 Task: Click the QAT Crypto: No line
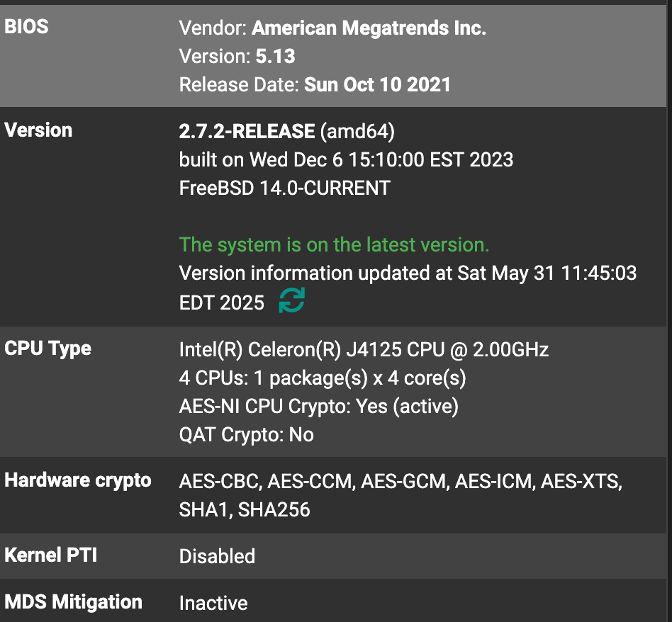(x=247, y=435)
